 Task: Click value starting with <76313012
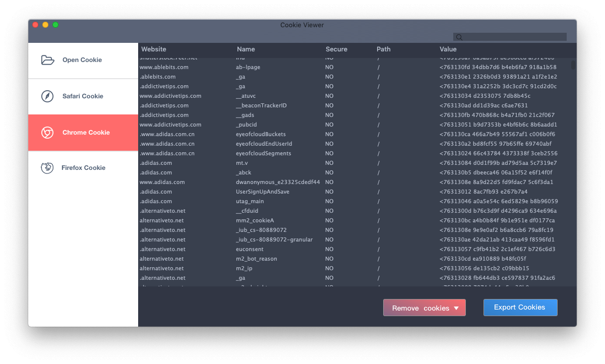pos(483,192)
